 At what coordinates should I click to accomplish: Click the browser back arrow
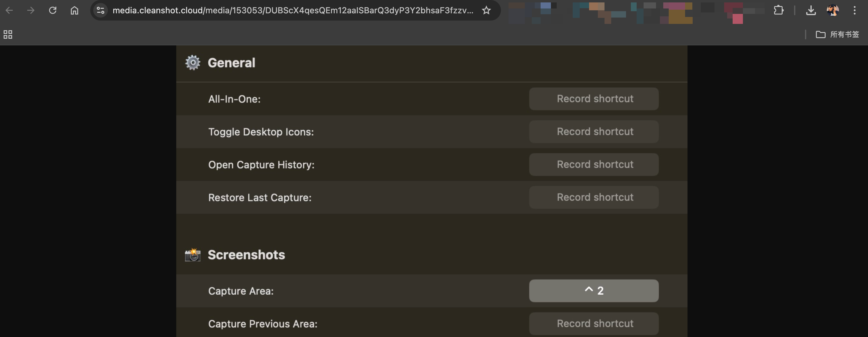9,10
